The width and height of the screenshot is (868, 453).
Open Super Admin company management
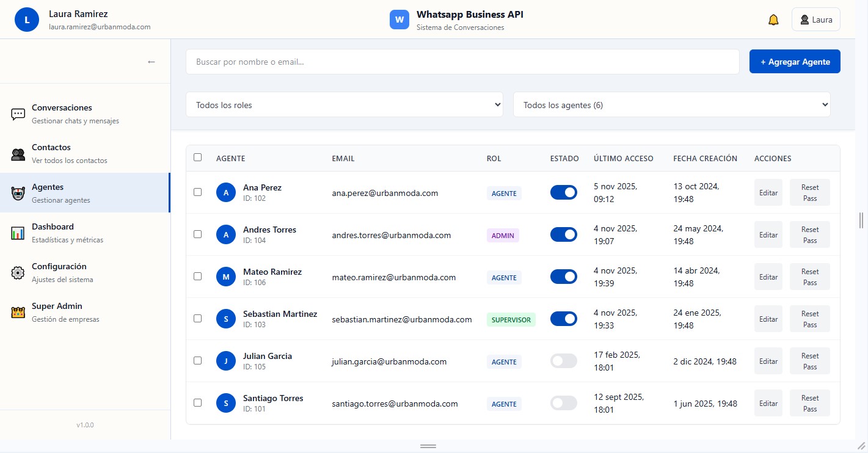[85, 312]
